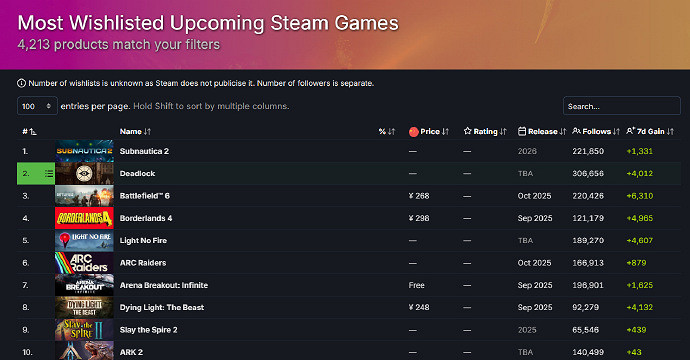
Task: Click the +6,310 seven-day gain value
Action: pos(640,196)
